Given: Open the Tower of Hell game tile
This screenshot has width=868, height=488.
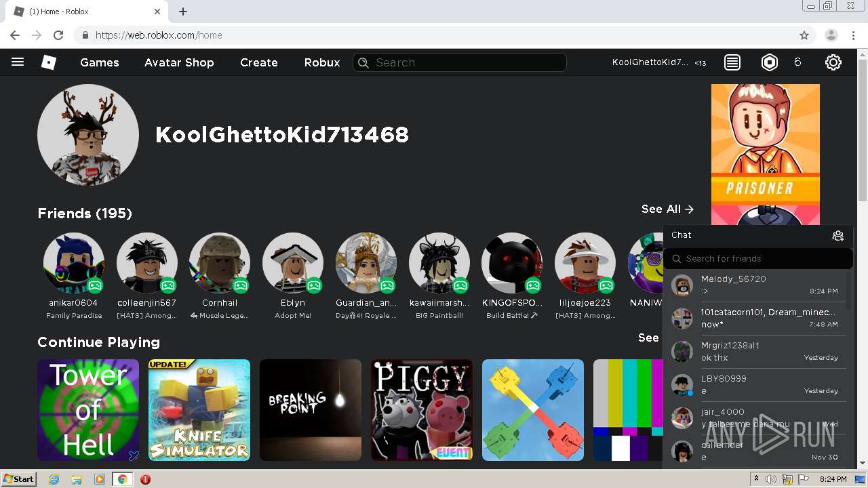Looking at the screenshot, I should point(88,410).
